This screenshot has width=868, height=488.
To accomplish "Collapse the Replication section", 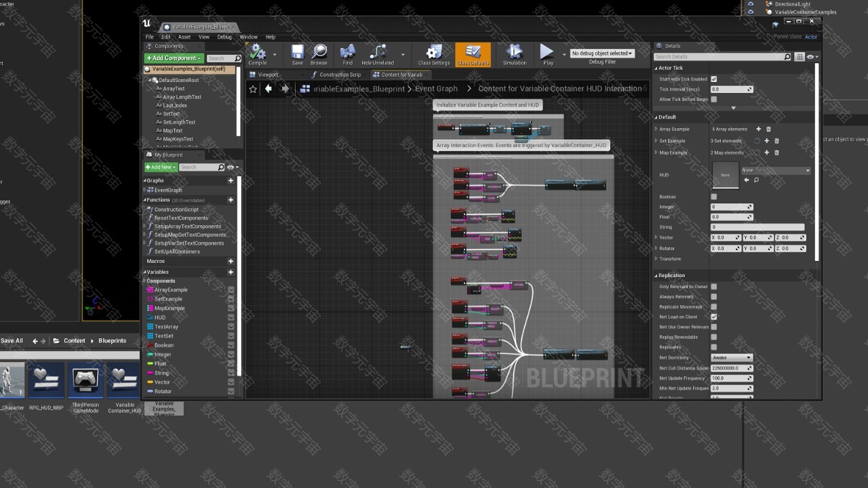I will coord(656,276).
